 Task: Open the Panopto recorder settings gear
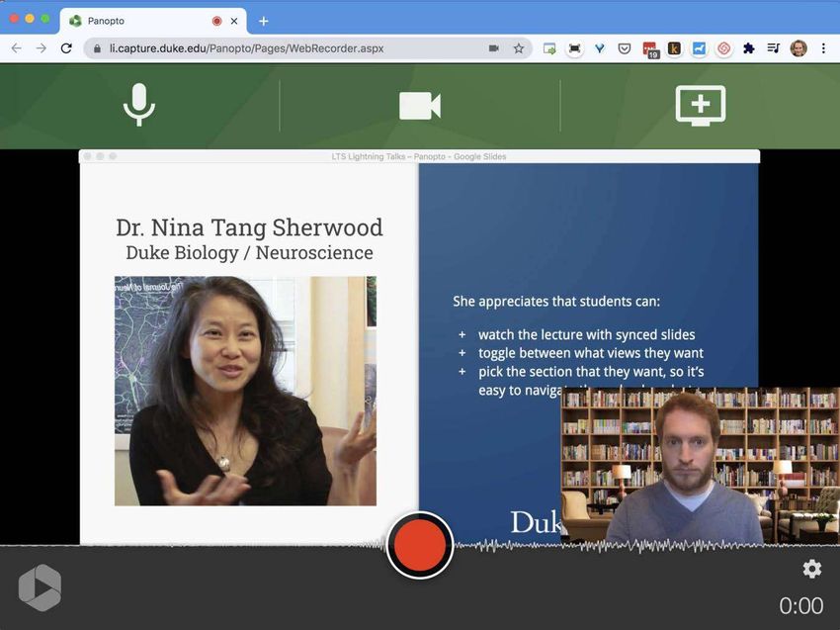812,569
